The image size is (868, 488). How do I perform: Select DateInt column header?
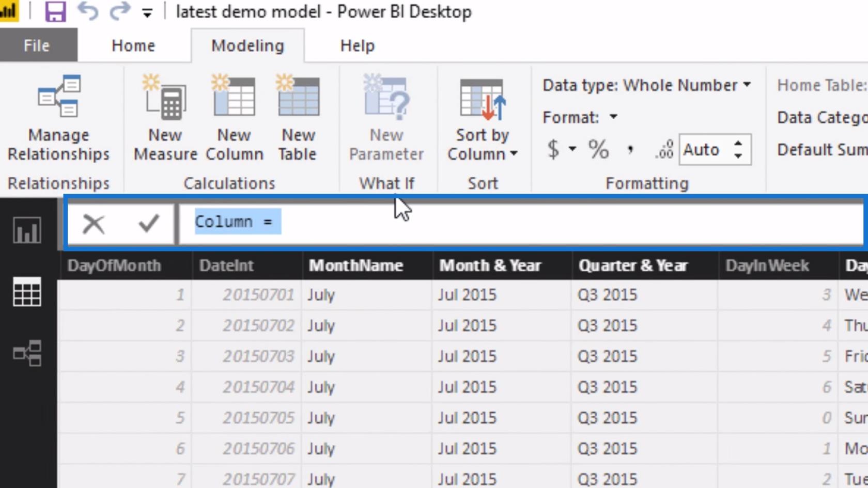click(x=226, y=265)
